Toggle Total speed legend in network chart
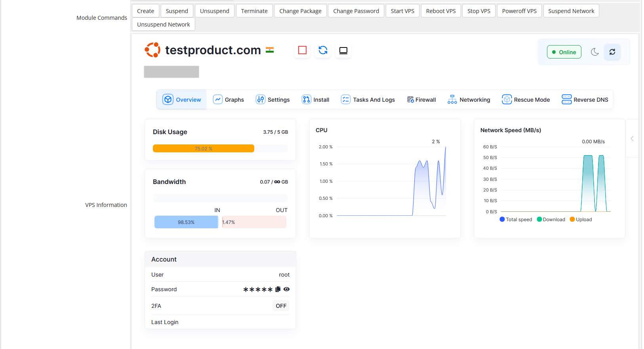This screenshot has height=349, width=644. pos(516,220)
